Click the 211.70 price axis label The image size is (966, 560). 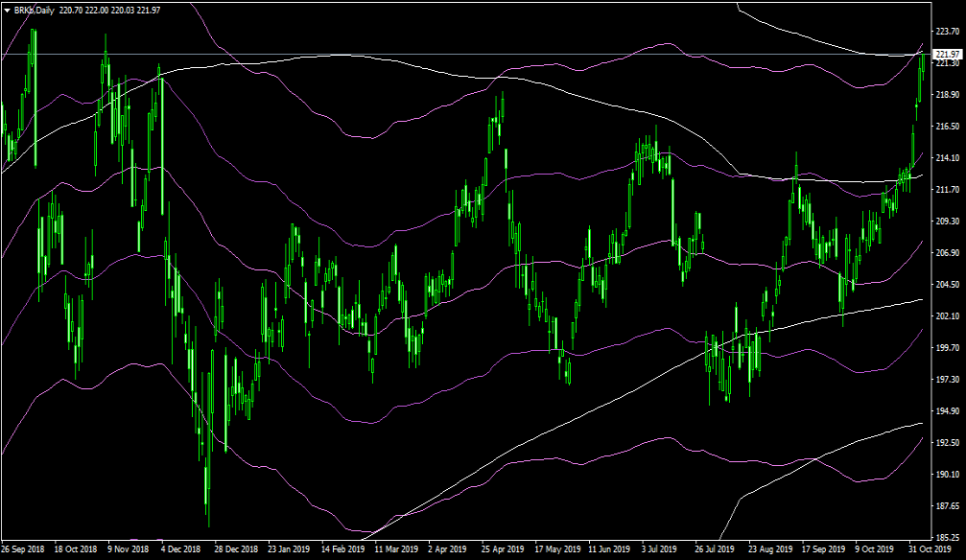point(948,190)
